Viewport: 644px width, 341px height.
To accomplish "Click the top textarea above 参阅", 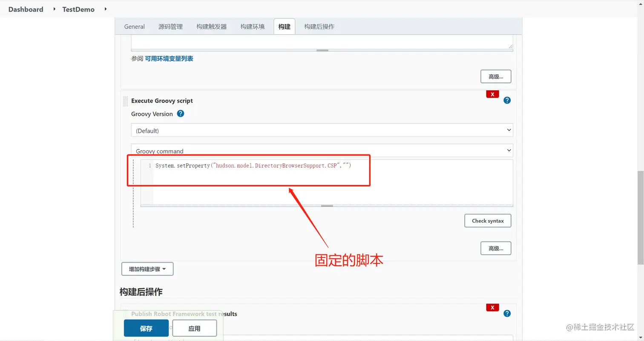I will pyautogui.click(x=322, y=42).
